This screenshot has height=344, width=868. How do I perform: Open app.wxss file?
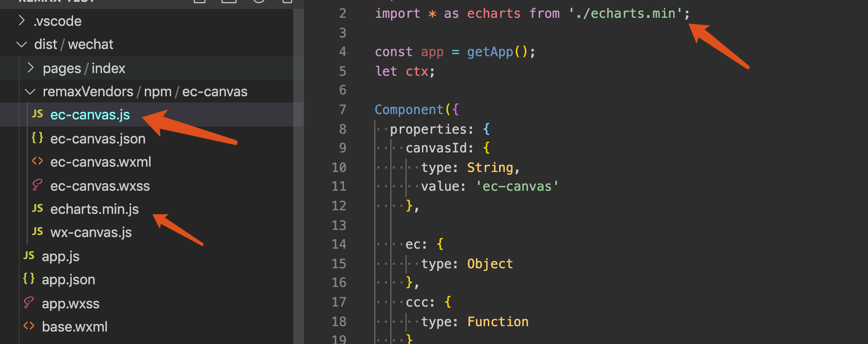[x=71, y=303]
